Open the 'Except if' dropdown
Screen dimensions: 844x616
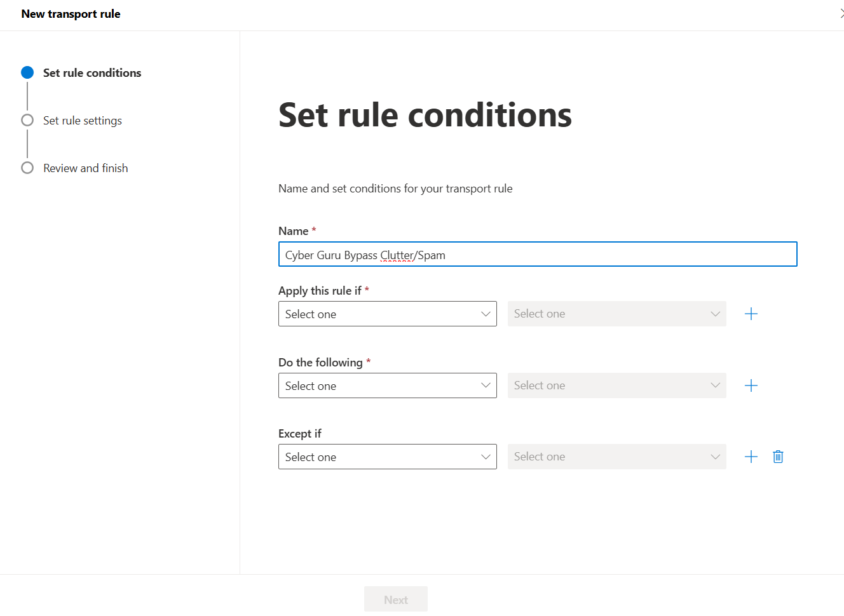click(388, 457)
